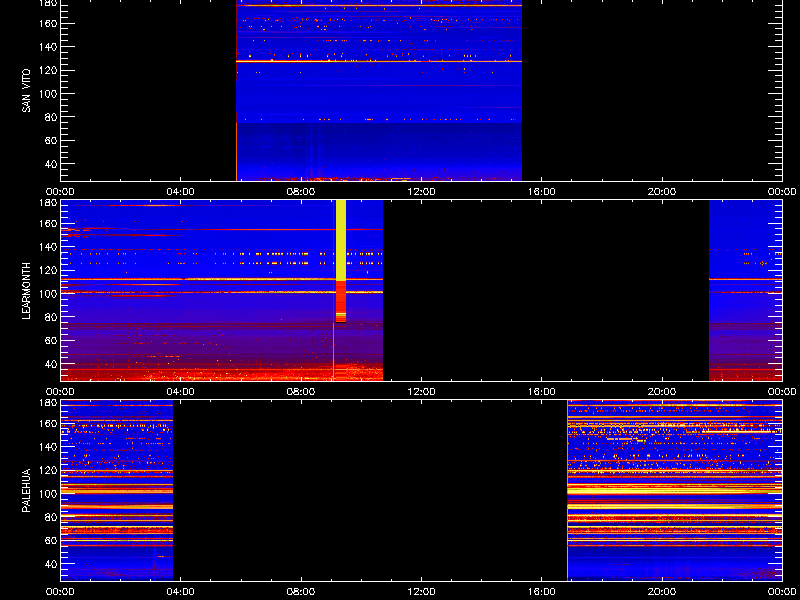This screenshot has width=800, height=600.
Task: Select the 40 frequency tick on San Vito axis
Action: tap(50, 164)
